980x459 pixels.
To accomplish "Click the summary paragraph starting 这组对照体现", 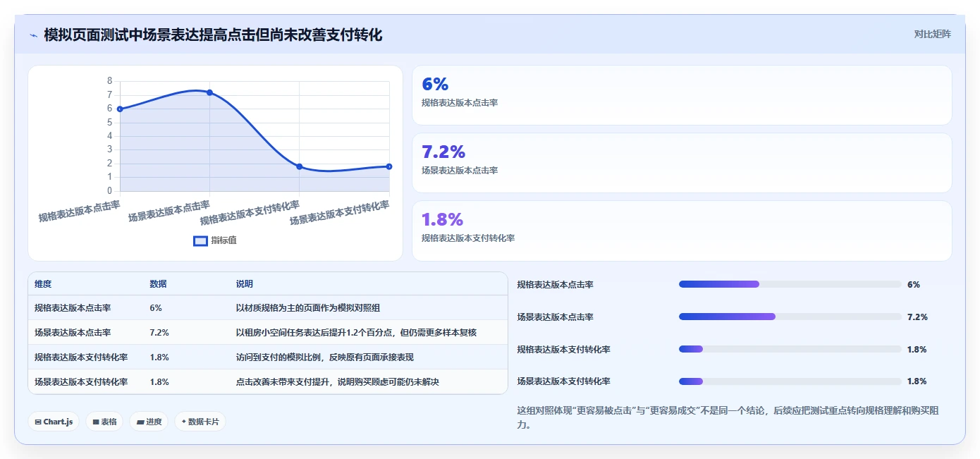I will click(x=728, y=417).
